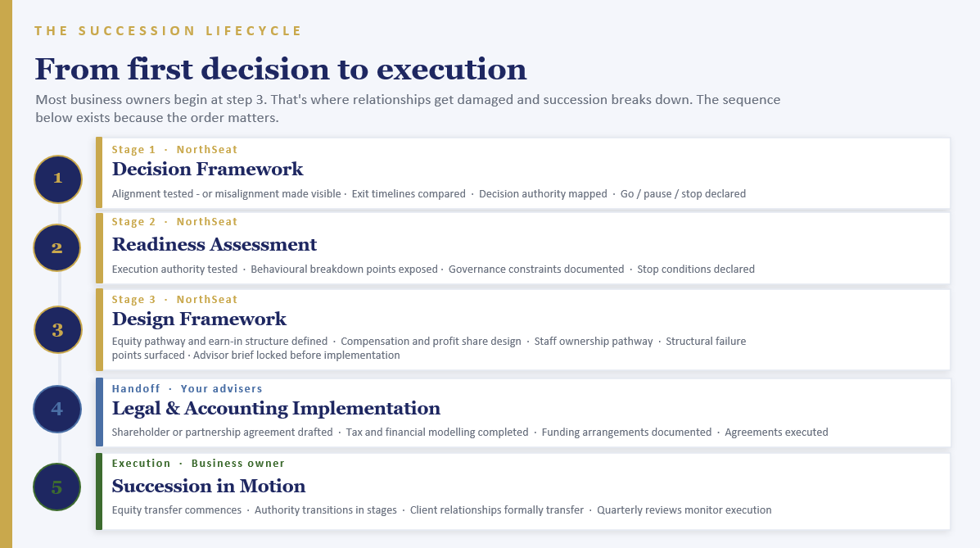This screenshot has width=980, height=548.
Task: Click the 'Stage 2 · NorthSeat' label
Action: (174, 221)
